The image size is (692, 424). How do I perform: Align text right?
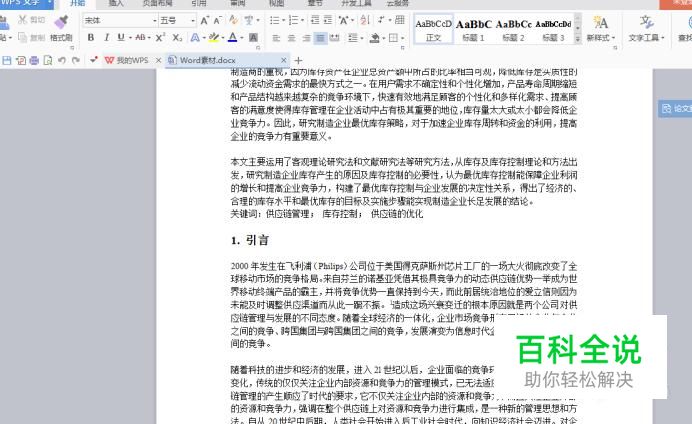[x=306, y=38]
